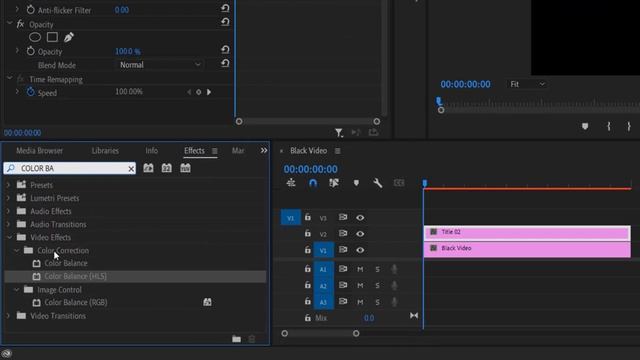
Task: Toggle animation stopwatch for Speed
Action: 31,92
